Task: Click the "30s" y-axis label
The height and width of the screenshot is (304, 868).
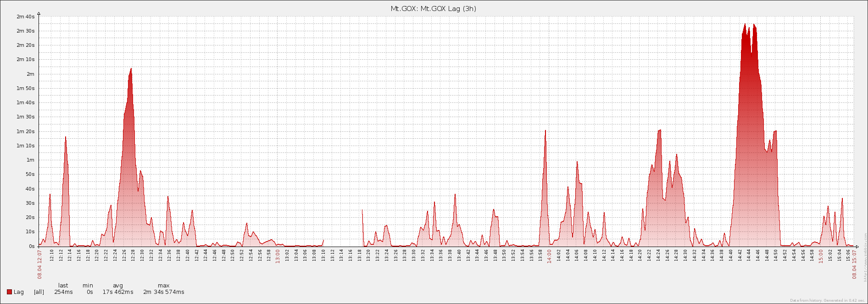Action: (x=30, y=203)
